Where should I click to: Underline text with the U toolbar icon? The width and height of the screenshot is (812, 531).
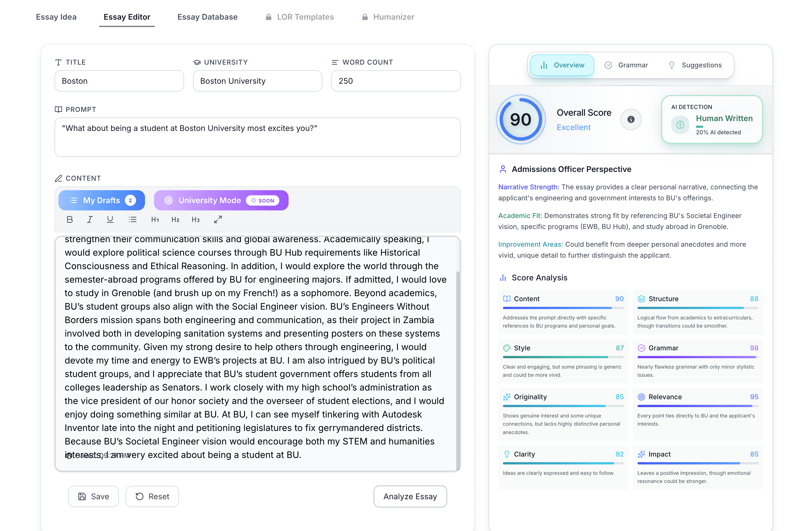tap(110, 219)
